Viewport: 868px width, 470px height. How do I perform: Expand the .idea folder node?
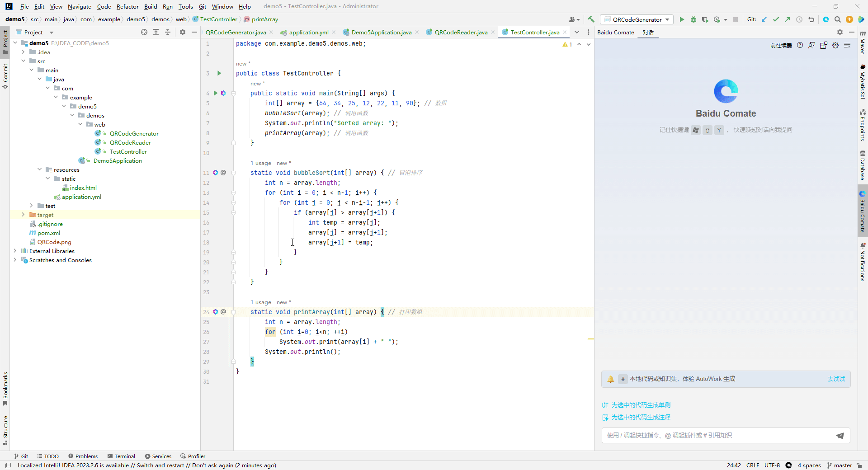pos(23,52)
